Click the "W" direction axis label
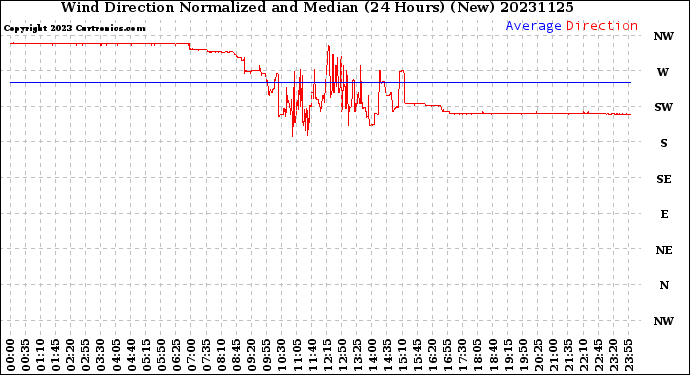Screen dimensions: 690x375 click(663, 72)
